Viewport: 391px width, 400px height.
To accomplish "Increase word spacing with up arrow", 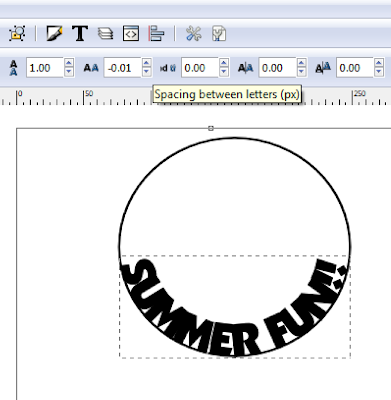I will (224, 63).
